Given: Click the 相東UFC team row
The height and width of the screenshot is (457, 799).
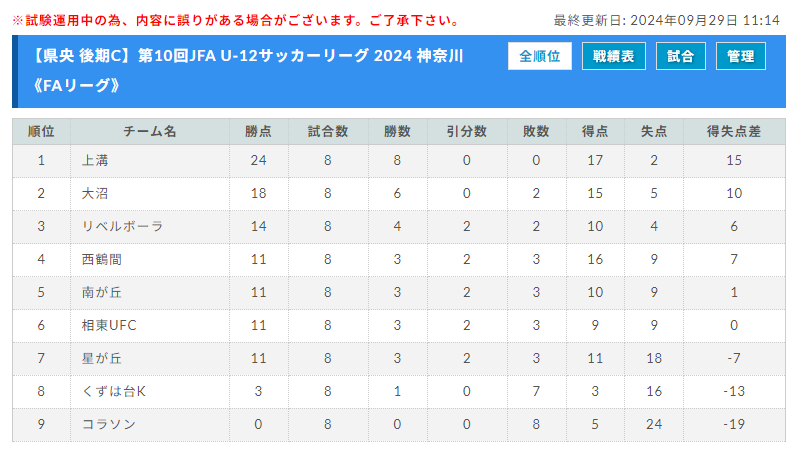Looking at the screenshot, I should point(398,325).
